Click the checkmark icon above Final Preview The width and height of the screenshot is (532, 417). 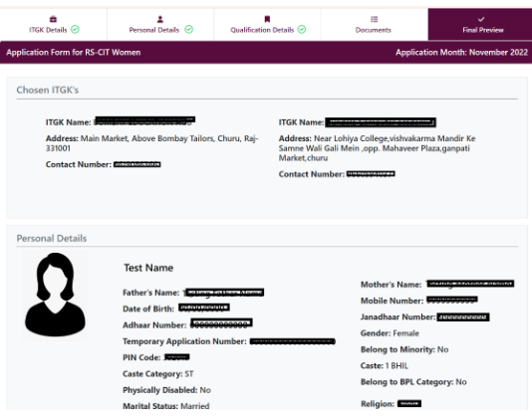tap(481, 19)
